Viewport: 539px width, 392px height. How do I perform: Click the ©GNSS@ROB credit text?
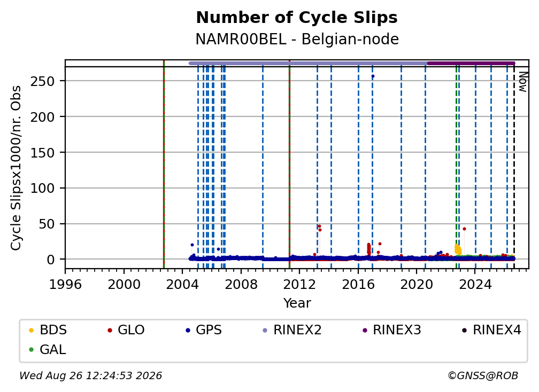coord(483,375)
